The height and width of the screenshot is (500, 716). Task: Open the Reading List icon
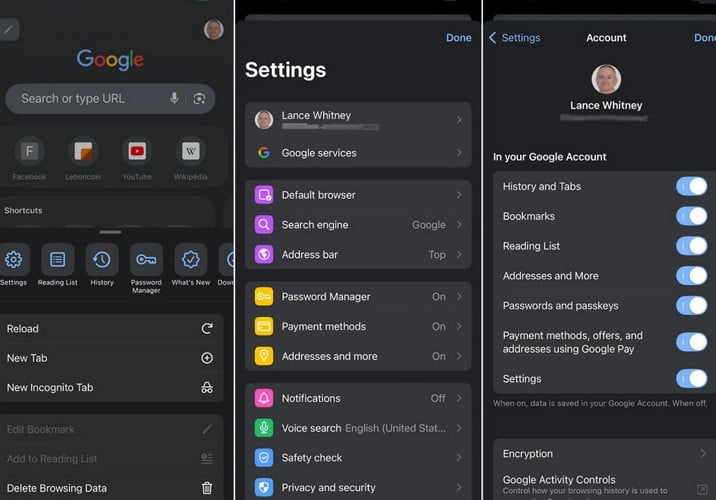(x=58, y=259)
